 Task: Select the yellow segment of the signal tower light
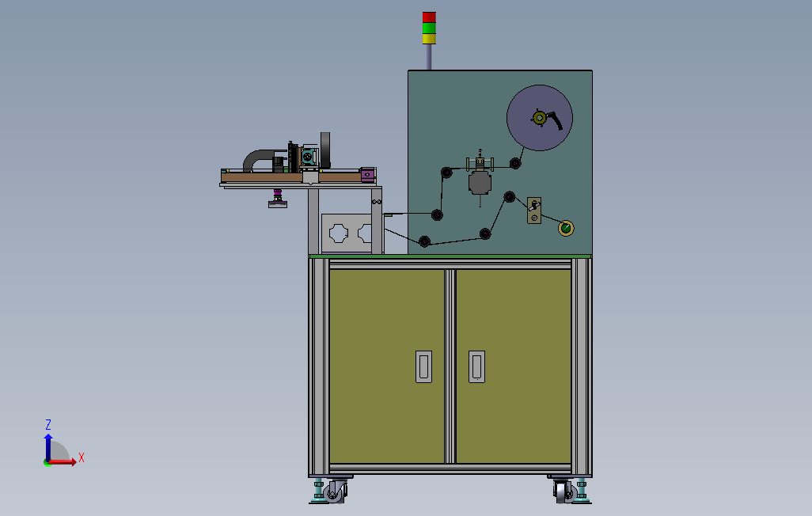pos(429,39)
